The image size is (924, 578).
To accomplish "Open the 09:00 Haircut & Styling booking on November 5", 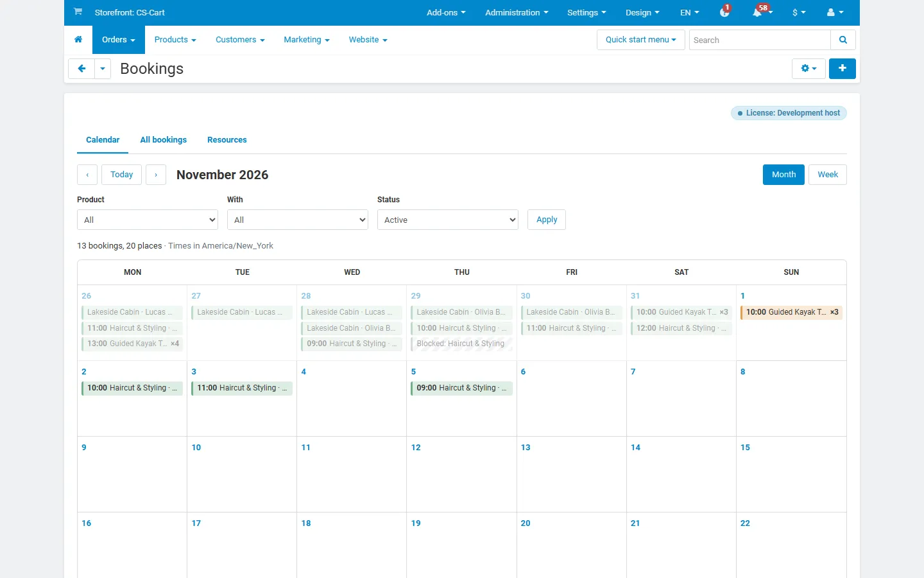I will click(461, 388).
